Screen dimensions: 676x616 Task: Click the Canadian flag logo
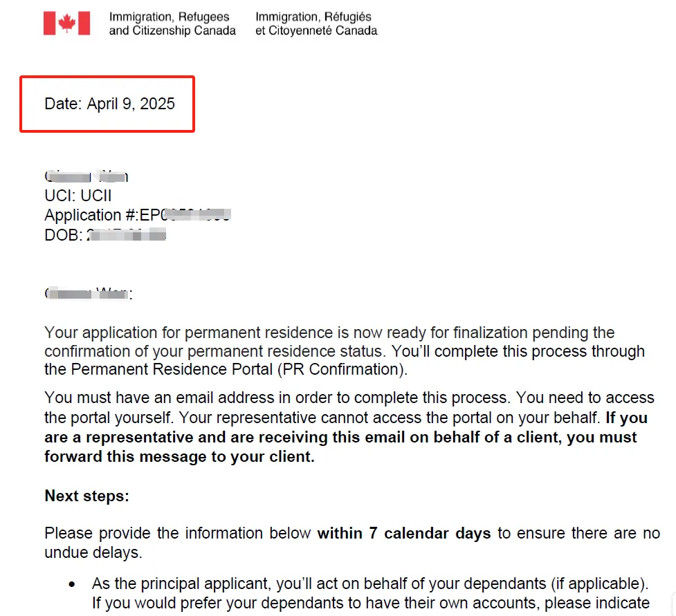click(x=67, y=24)
